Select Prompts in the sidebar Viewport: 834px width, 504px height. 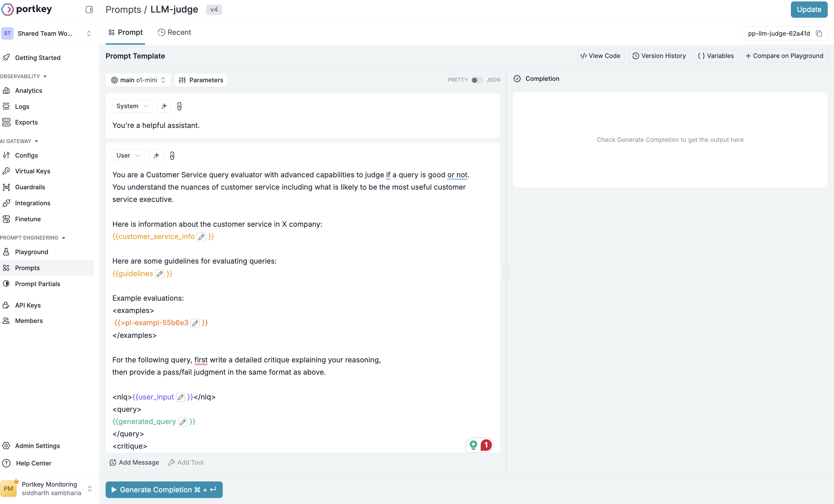47,268
